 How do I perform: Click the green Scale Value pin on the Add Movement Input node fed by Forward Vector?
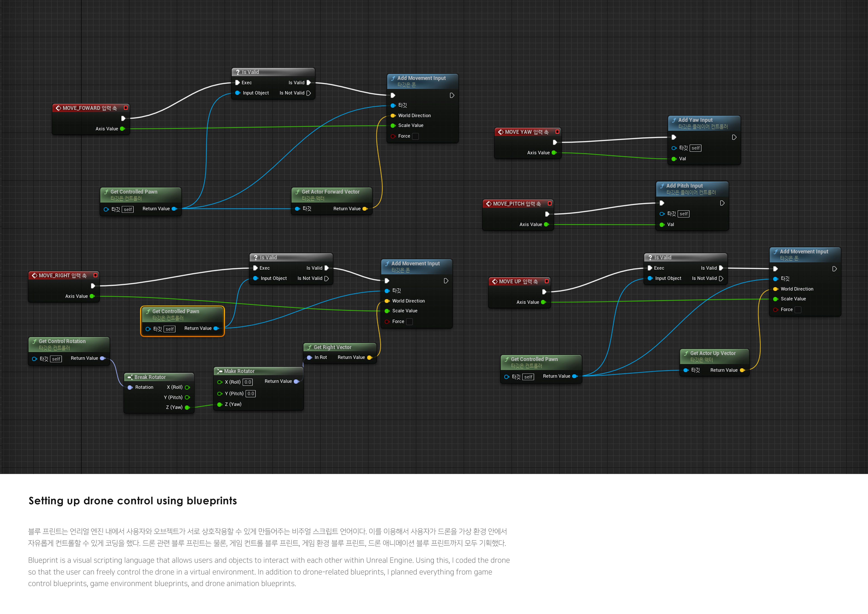[x=393, y=125]
